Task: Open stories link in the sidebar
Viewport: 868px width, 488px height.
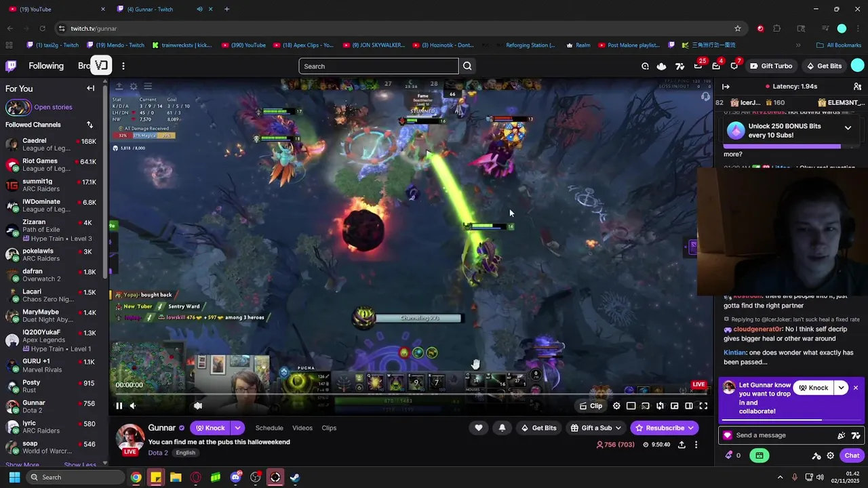Action: coord(53,107)
